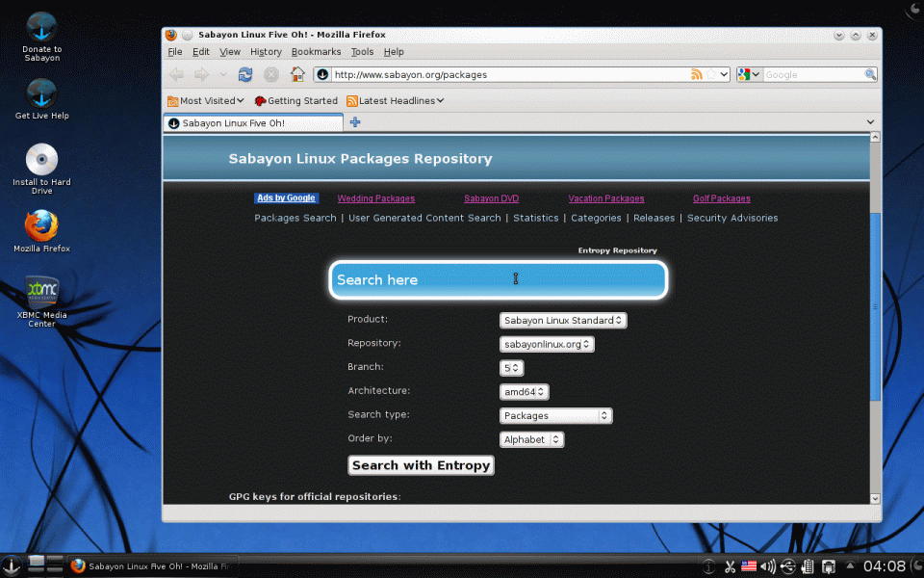
Task: Open the USB device notifier tray icon
Action: click(788, 566)
